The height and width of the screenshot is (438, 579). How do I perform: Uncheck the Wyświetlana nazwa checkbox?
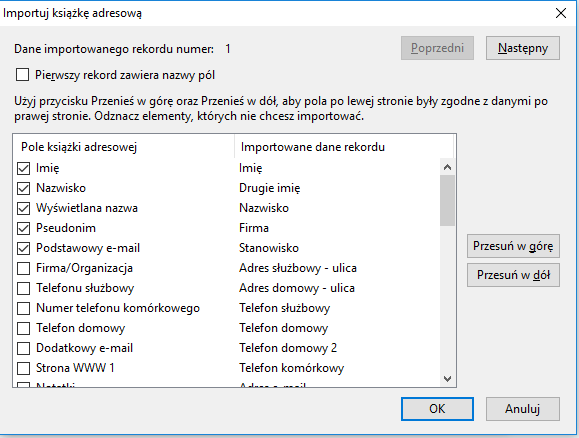pos(24,208)
